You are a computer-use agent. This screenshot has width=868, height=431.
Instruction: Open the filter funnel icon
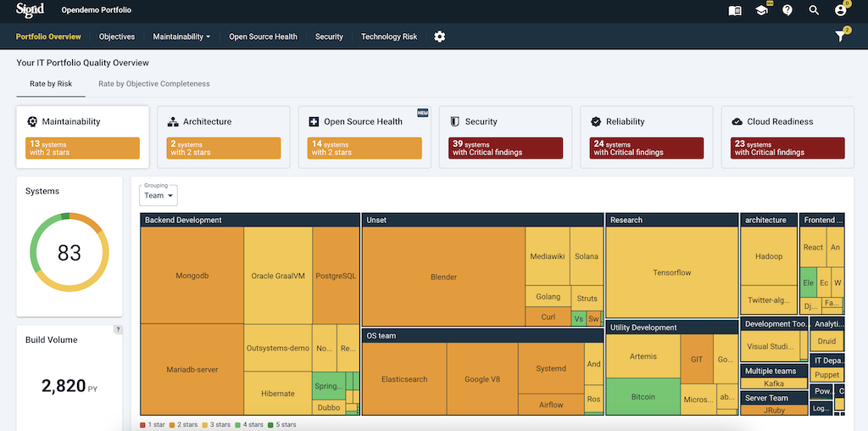840,36
